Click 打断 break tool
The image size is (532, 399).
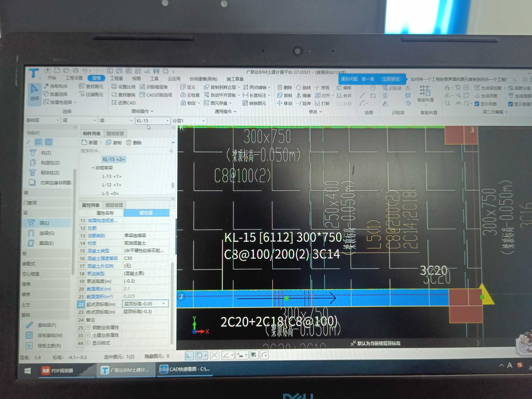click(x=322, y=104)
